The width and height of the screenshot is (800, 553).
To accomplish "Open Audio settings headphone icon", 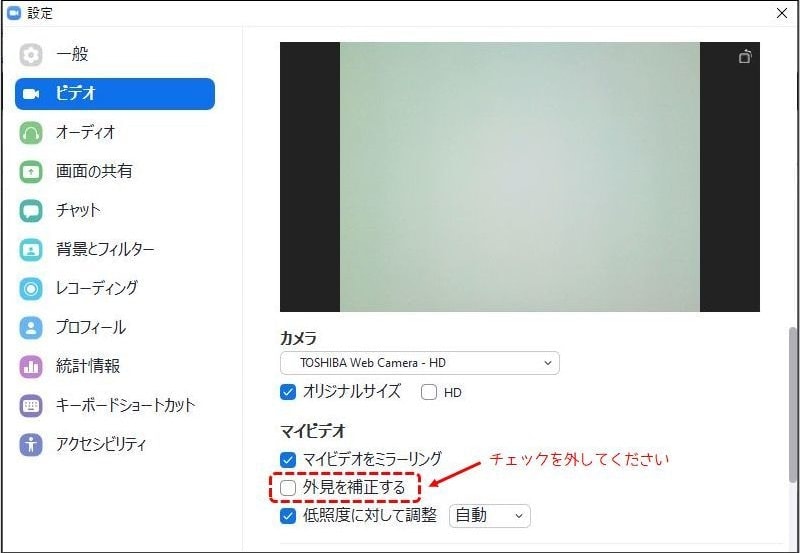I will (31, 132).
